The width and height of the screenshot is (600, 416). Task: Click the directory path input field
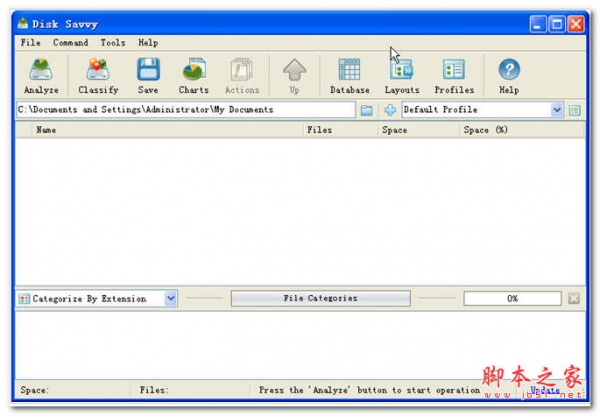click(186, 110)
